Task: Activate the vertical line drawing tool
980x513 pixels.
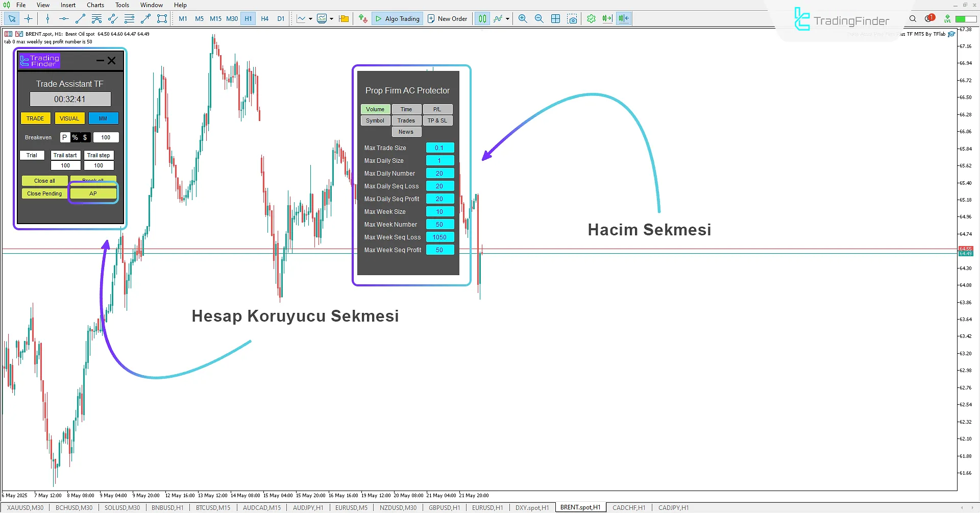Action: coord(47,18)
